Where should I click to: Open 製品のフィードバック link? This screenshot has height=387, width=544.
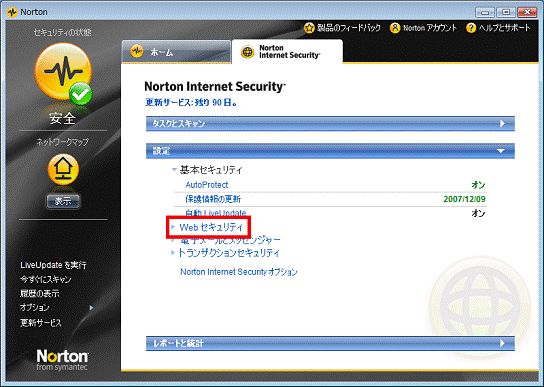pos(348,28)
